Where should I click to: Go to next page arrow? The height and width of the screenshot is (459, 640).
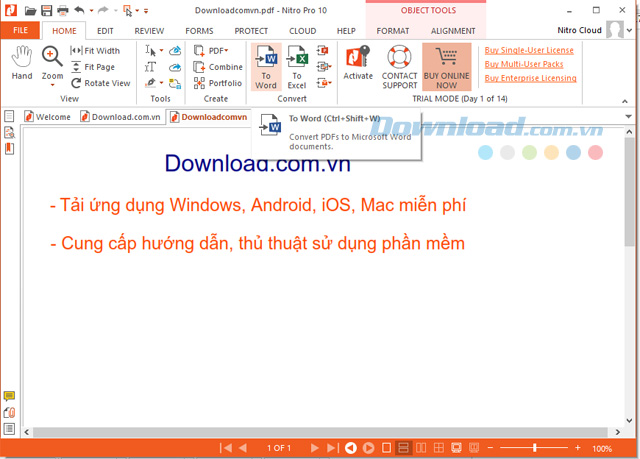coord(314,448)
